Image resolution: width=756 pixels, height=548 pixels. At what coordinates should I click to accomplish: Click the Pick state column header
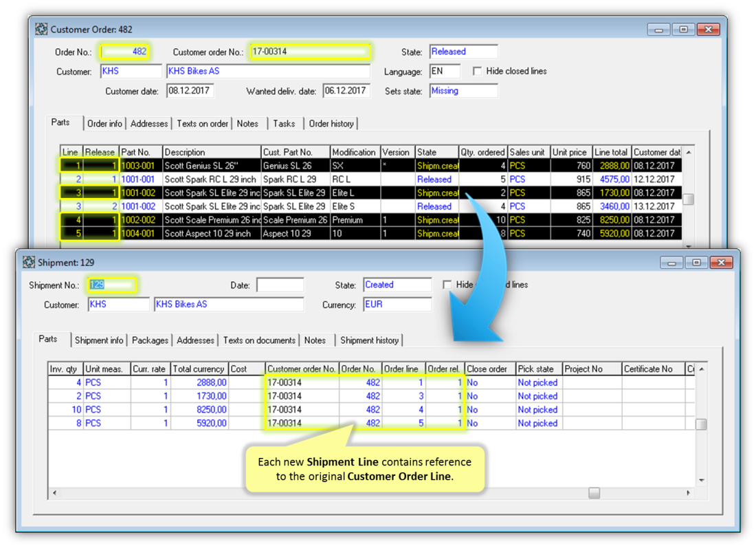pyautogui.click(x=539, y=369)
